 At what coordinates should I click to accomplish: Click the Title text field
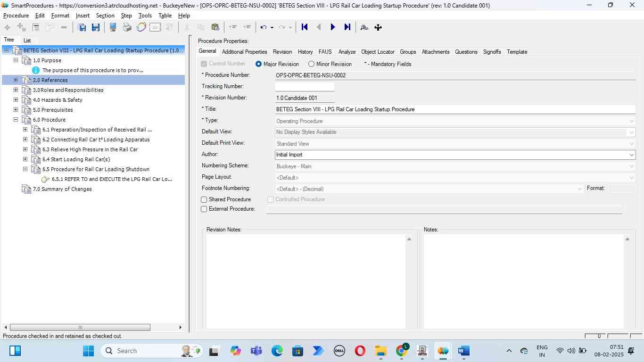455,109
